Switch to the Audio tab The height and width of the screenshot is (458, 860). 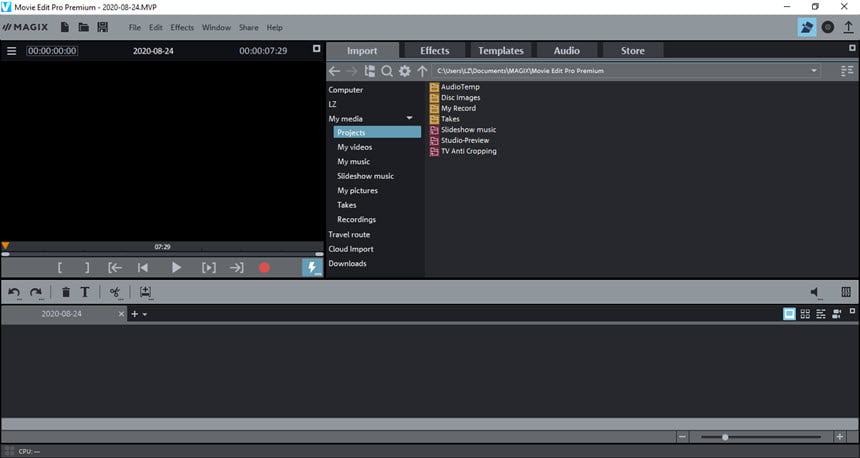pyautogui.click(x=567, y=50)
